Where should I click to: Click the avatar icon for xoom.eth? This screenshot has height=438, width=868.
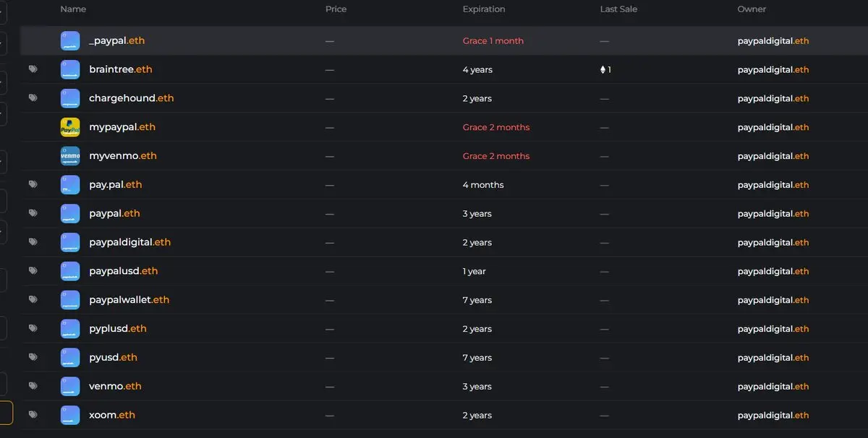70,416
